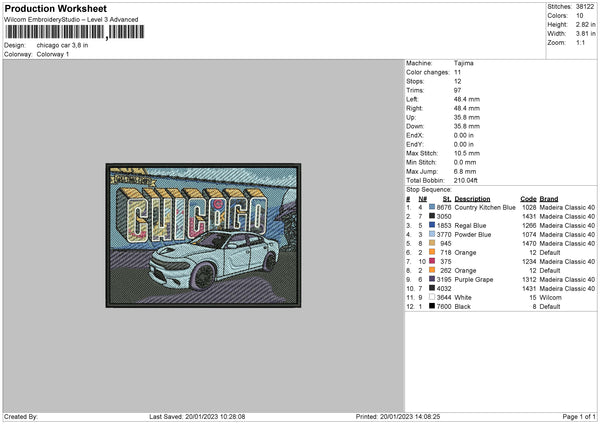Click the Colors value 10
This screenshot has height=424, width=600.
pos(580,16)
